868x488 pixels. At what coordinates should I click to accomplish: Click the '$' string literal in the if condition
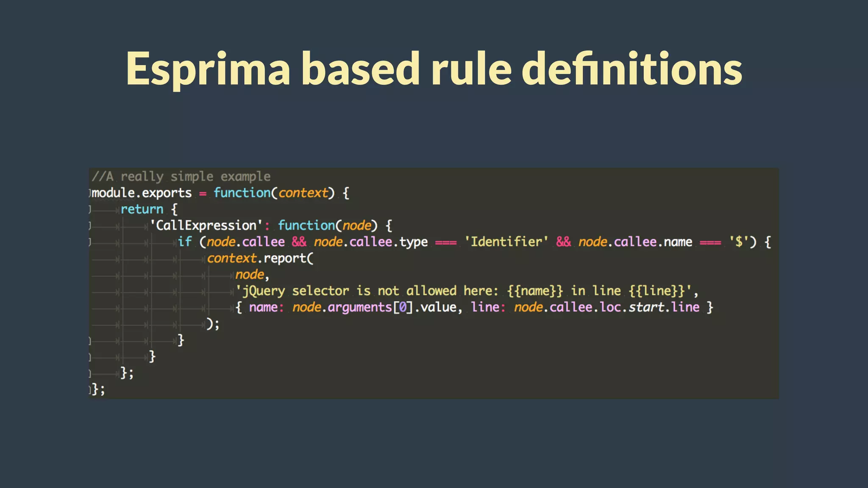739,242
